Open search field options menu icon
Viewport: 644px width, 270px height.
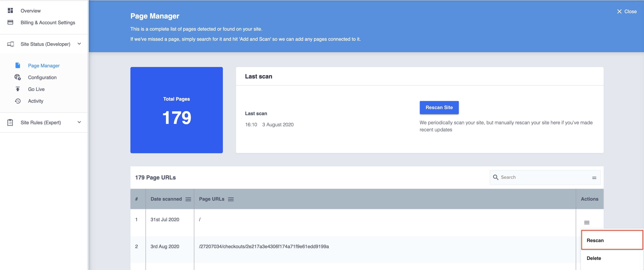coord(594,178)
